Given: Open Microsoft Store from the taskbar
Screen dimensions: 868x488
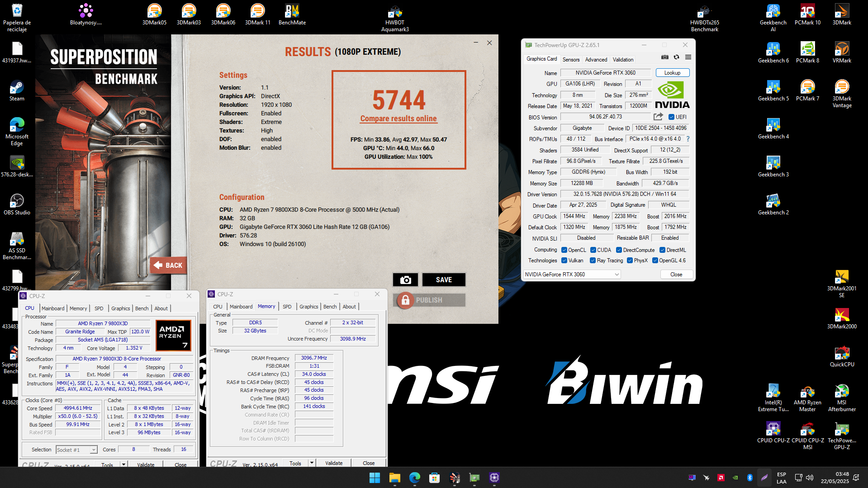Looking at the screenshot, I should pos(434,478).
